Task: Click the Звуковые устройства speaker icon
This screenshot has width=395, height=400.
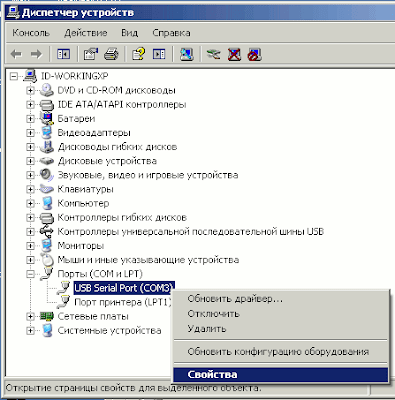Action: click(x=47, y=175)
